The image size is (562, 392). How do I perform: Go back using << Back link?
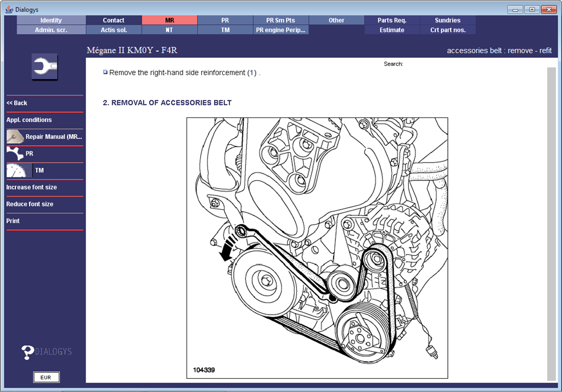(17, 103)
